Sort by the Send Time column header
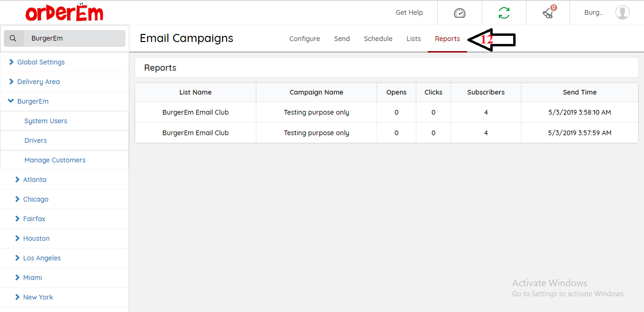644x312 pixels. (580, 92)
